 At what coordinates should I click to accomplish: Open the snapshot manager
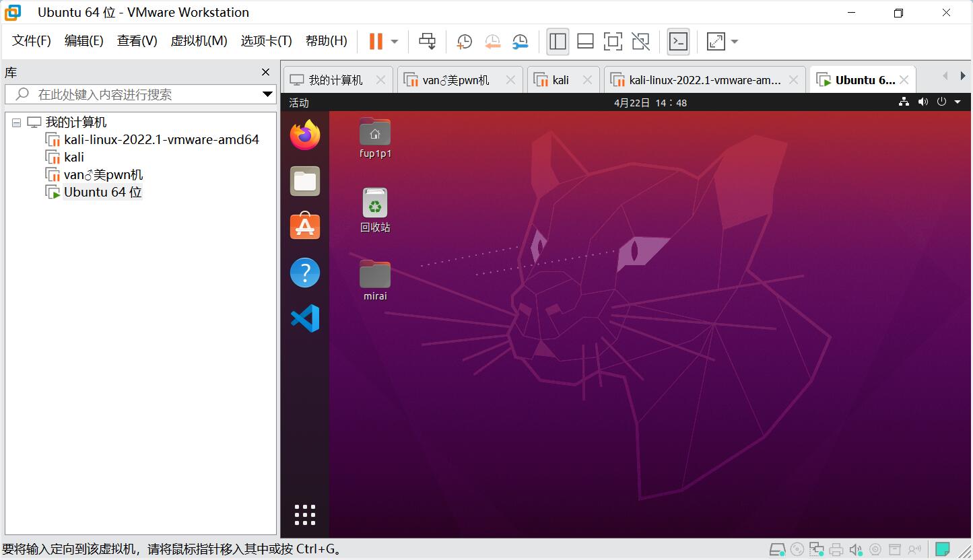coord(520,42)
